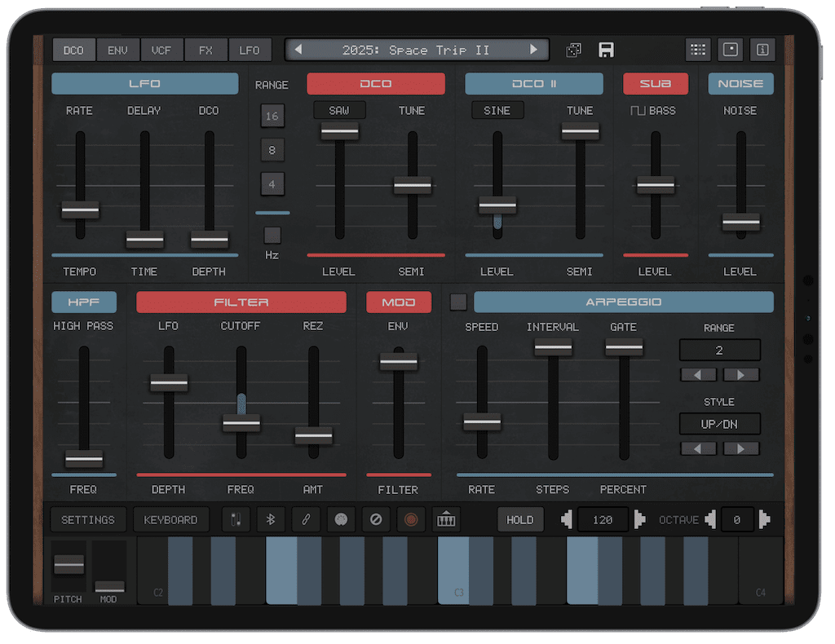Switch to the ENV tab
Image resolution: width=835 pixels, height=644 pixels.
117,50
